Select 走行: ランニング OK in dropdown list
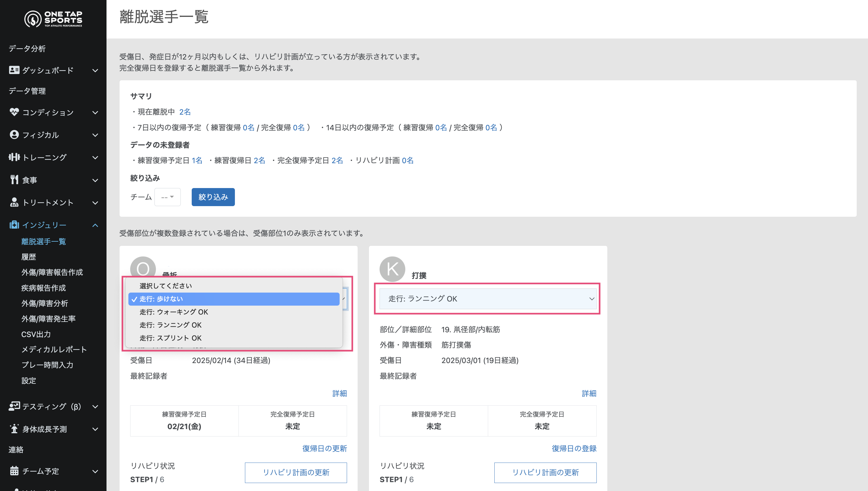This screenshot has width=868, height=491. [x=234, y=325]
